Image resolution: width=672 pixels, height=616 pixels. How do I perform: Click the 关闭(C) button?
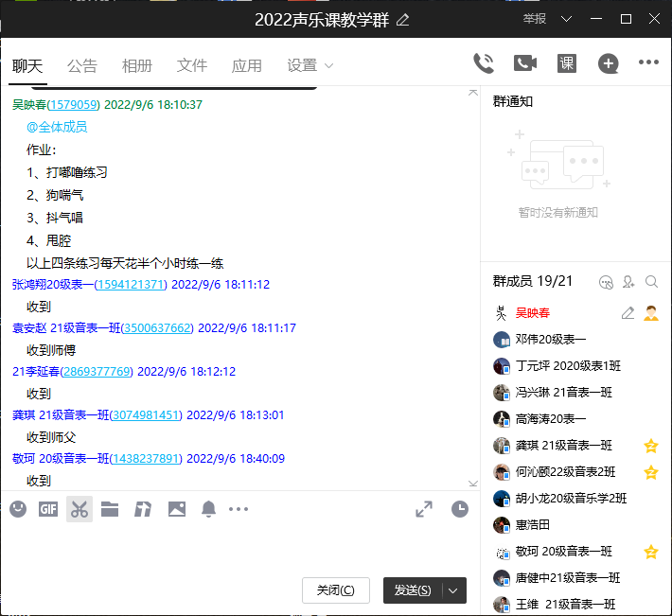336,590
